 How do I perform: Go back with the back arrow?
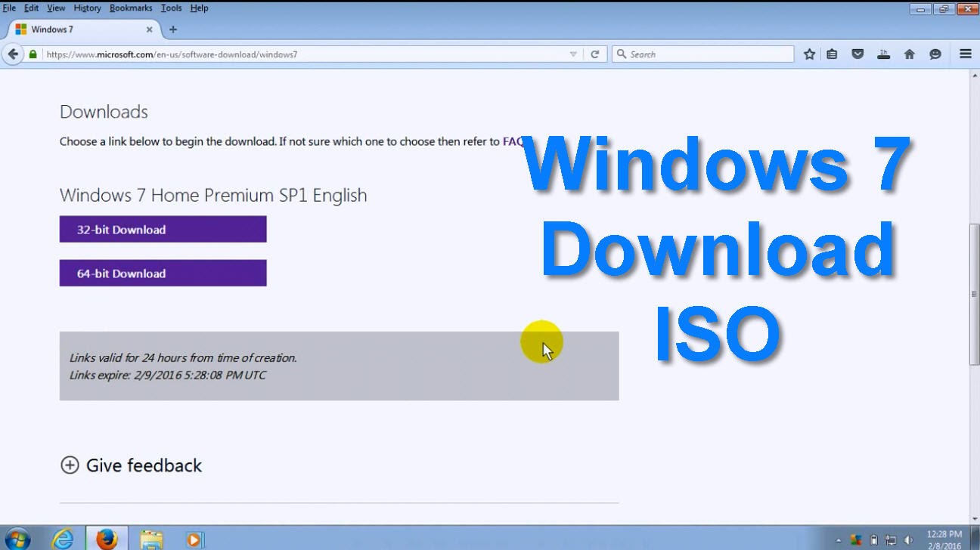(13, 54)
